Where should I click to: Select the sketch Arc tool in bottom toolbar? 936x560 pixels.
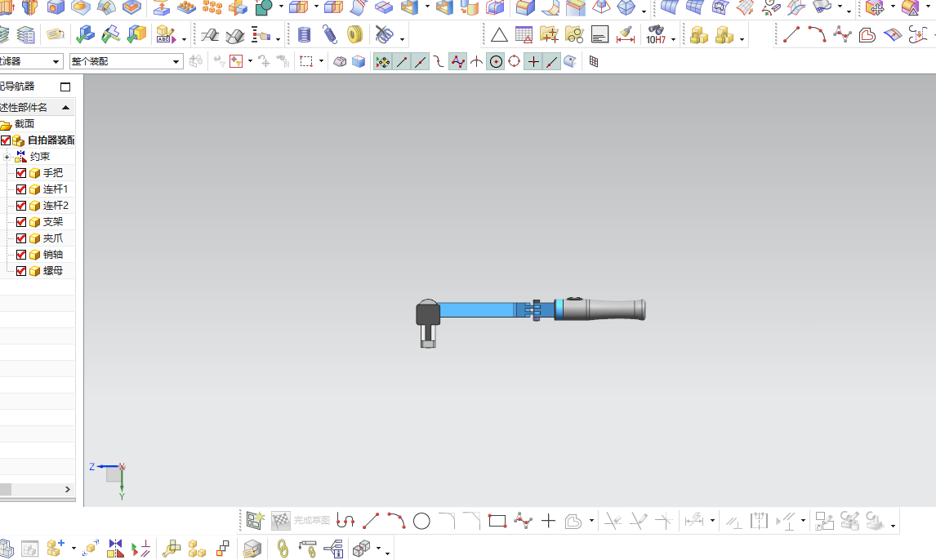pos(396,522)
